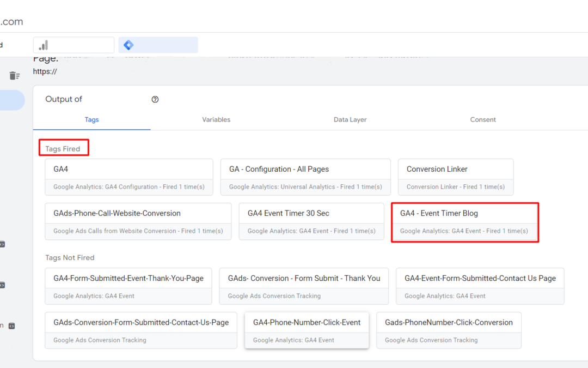Open GA - Configuration - All Pages tag
This screenshot has width=588, height=368.
click(305, 177)
